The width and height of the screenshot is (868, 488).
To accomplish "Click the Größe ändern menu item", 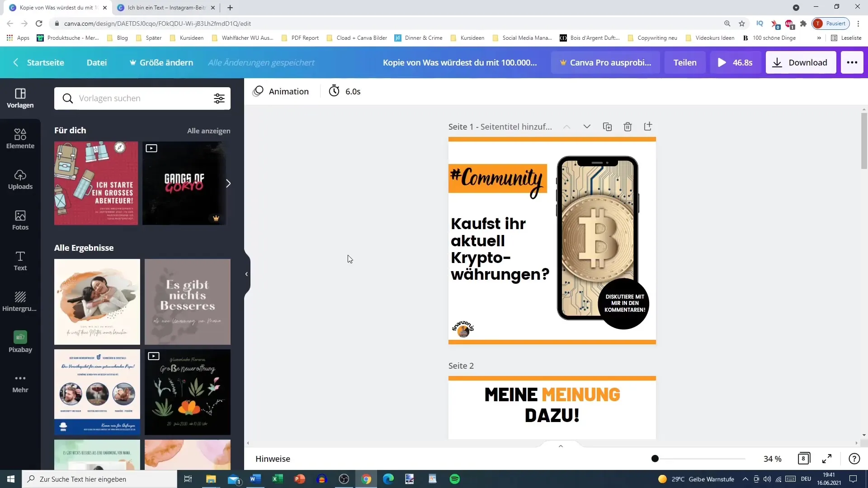I will click(160, 62).
